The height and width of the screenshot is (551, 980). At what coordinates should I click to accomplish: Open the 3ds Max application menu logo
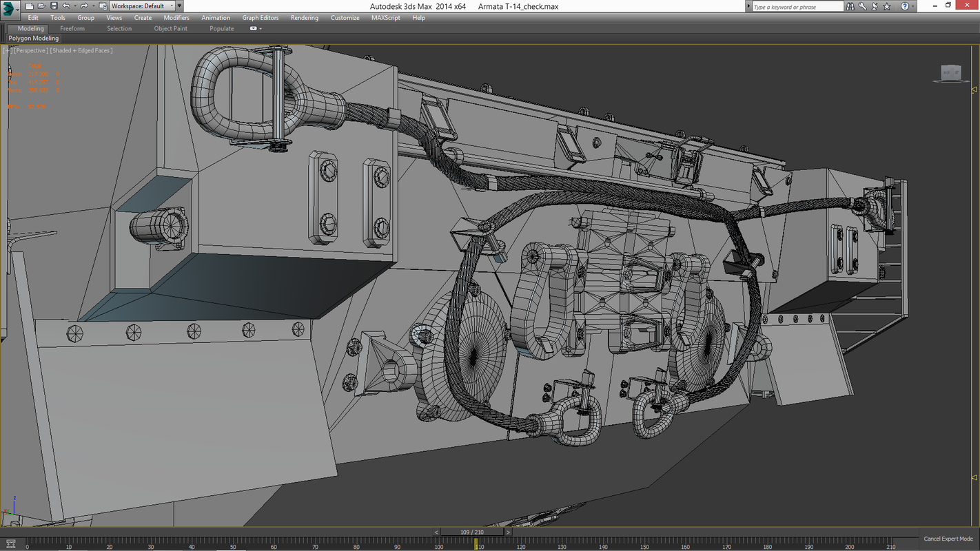(x=11, y=8)
